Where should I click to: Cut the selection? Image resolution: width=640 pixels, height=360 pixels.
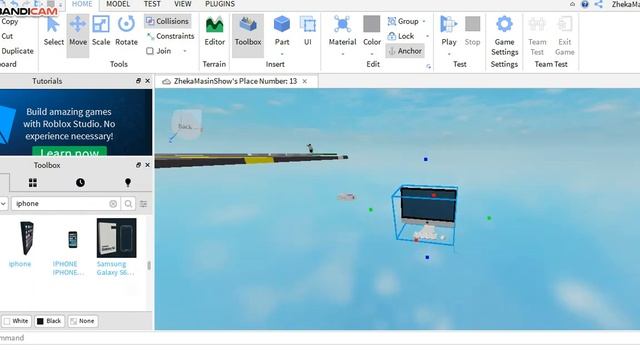(x=7, y=36)
